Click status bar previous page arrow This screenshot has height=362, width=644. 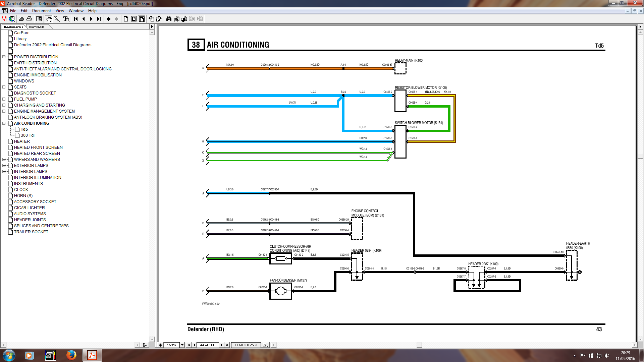194,345
